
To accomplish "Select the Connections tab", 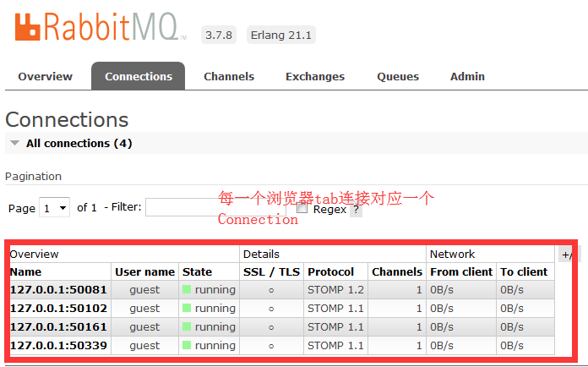I will click(139, 76).
